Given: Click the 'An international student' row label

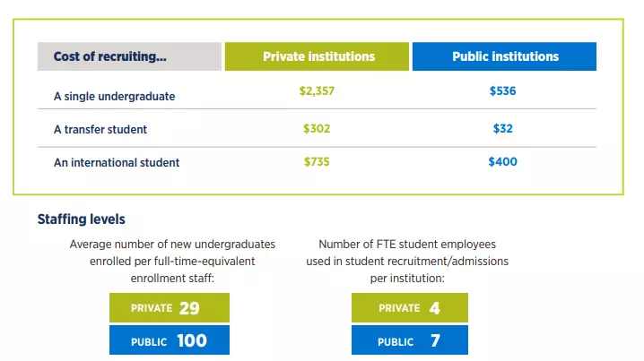Looking at the screenshot, I should pyautogui.click(x=117, y=163).
